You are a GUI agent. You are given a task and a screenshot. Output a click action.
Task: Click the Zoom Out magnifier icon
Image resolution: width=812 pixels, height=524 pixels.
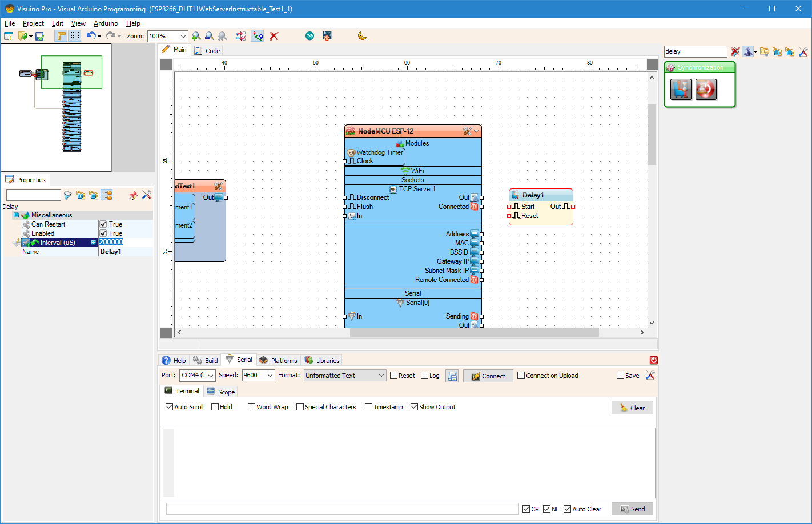tap(210, 36)
